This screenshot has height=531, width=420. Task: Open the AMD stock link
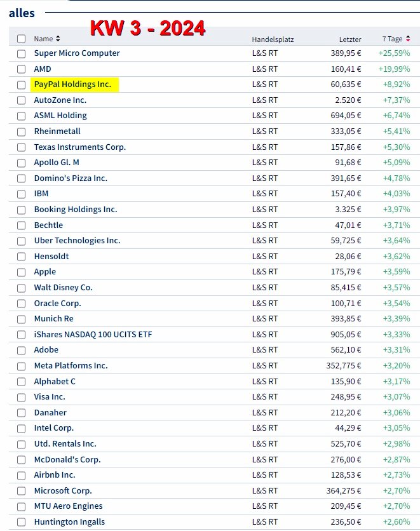[43, 69]
